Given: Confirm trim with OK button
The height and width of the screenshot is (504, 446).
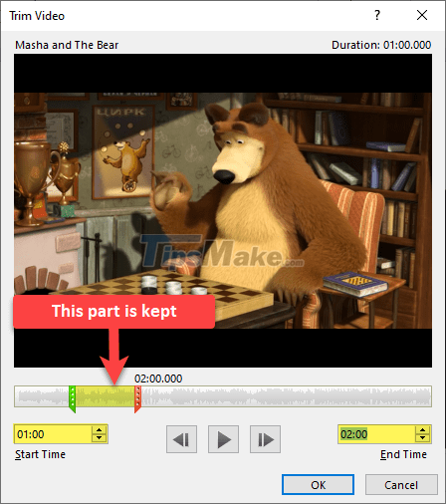Looking at the screenshot, I should 318,485.
